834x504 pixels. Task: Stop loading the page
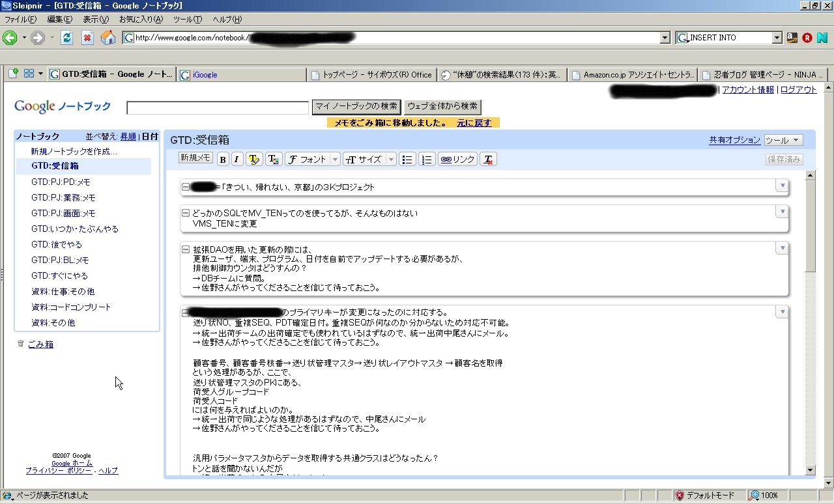(x=87, y=38)
